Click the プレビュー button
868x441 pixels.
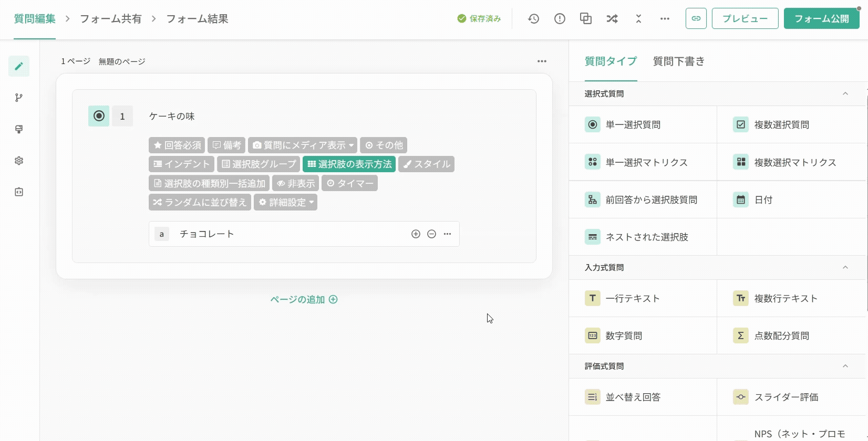click(x=745, y=18)
